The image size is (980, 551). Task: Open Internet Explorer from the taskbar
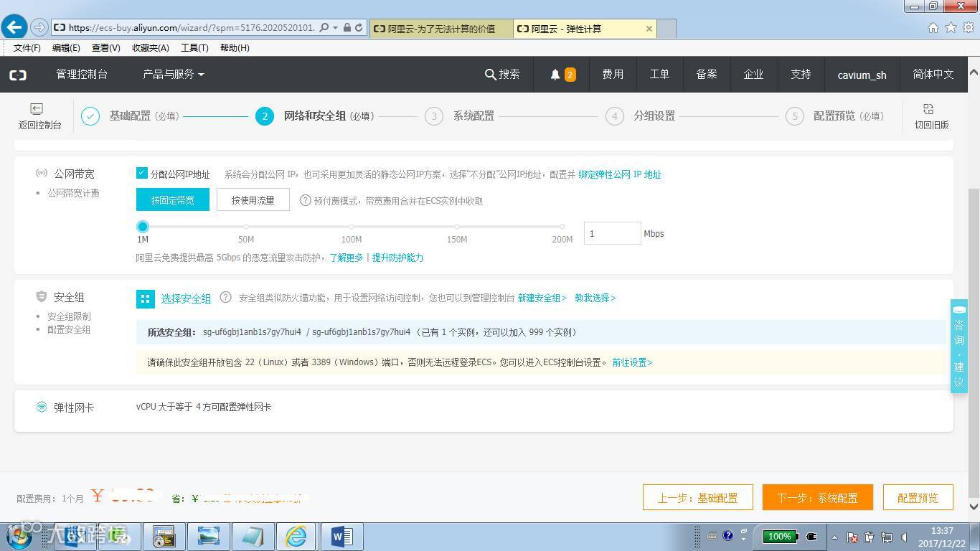(296, 537)
